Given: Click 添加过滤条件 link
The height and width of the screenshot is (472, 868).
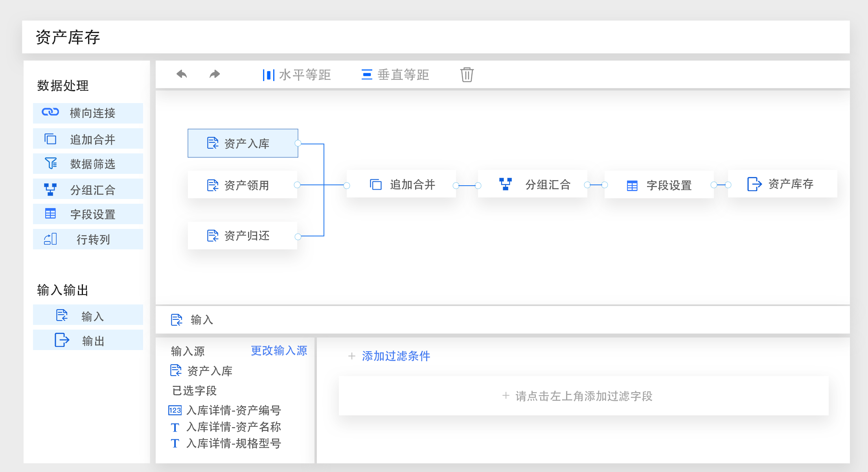Looking at the screenshot, I should [x=395, y=356].
